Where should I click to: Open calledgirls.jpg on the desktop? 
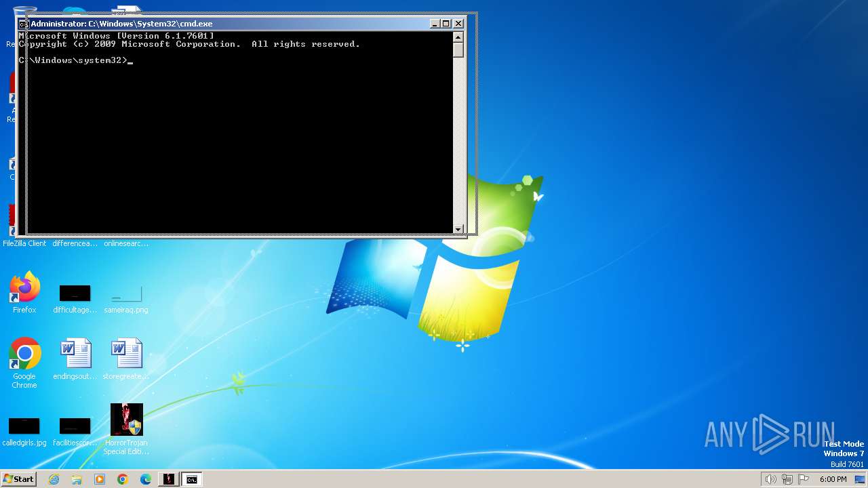click(x=24, y=431)
